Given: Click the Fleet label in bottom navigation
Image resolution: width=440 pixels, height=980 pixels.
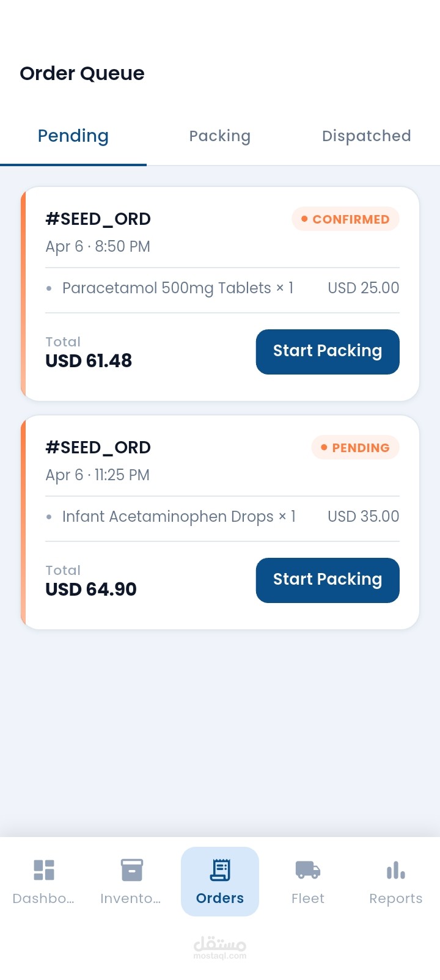Looking at the screenshot, I should pyautogui.click(x=308, y=898).
